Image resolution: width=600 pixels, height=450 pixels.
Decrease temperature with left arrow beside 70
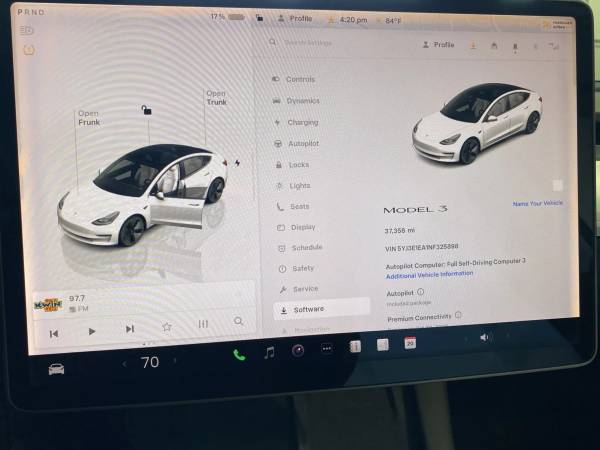point(124,364)
